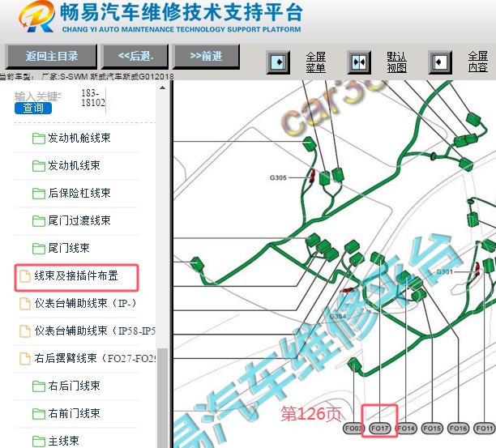Click document icon beside 线束及接插件布置
496x448 pixels.
(25, 276)
